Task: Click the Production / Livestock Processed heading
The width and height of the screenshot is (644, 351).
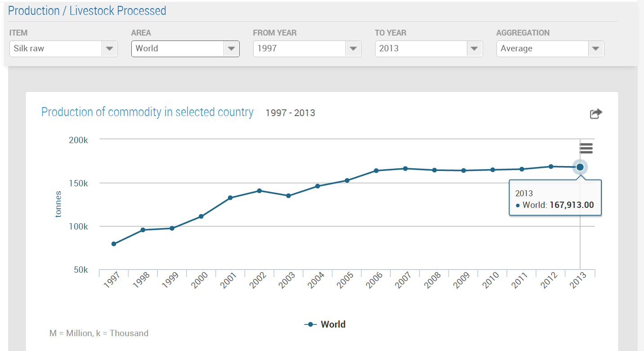Action: pyautogui.click(x=87, y=10)
